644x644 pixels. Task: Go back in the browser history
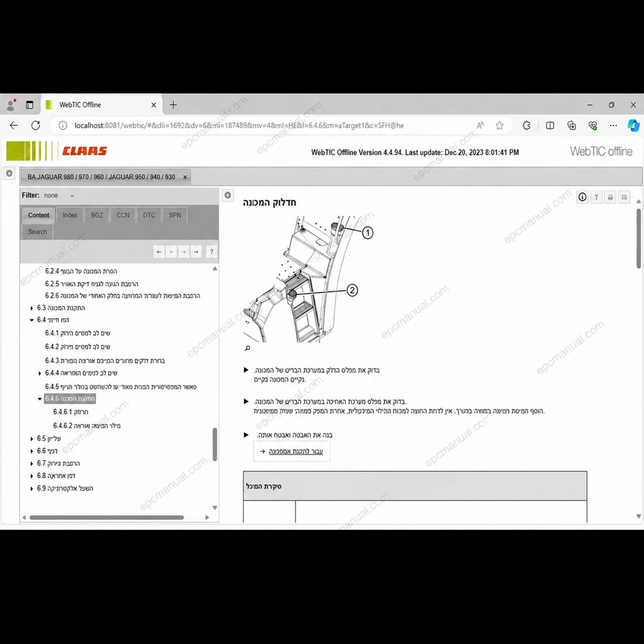(x=14, y=126)
